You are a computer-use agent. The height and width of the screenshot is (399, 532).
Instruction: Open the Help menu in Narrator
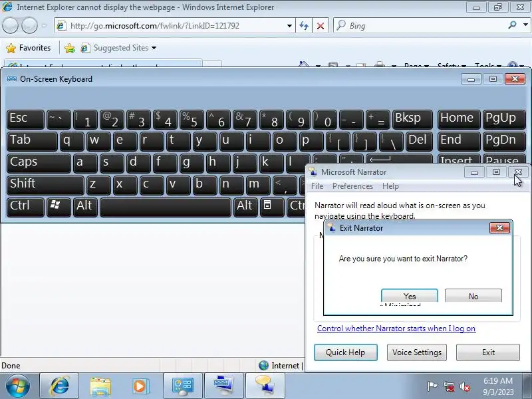click(x=390, y=186)
